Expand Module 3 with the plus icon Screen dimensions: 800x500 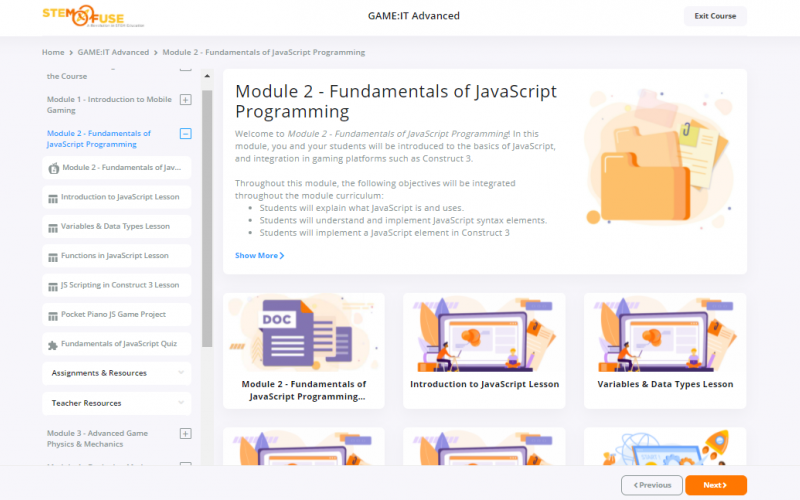click(186, 434)
